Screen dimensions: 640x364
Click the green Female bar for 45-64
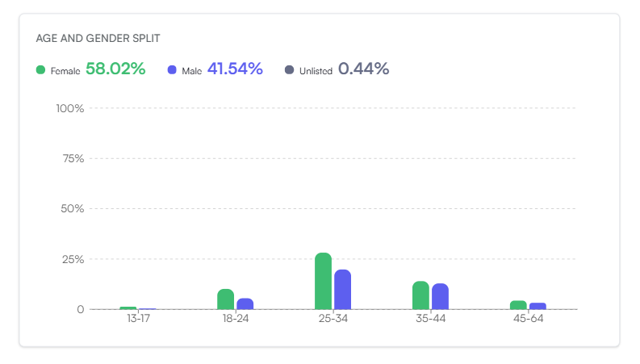pyautogui.click(x=518, y=305)
